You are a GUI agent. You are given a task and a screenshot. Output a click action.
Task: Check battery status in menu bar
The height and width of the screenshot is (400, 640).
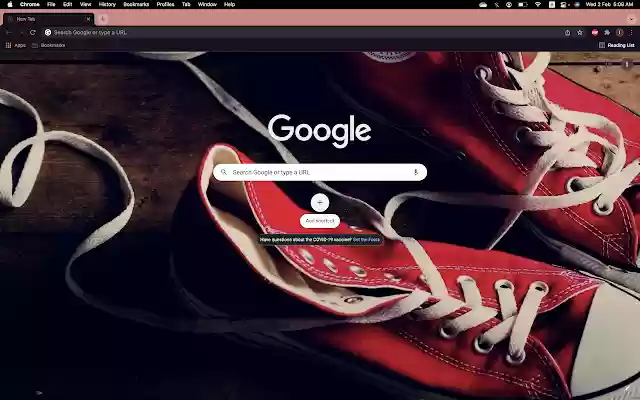[523, 4]
